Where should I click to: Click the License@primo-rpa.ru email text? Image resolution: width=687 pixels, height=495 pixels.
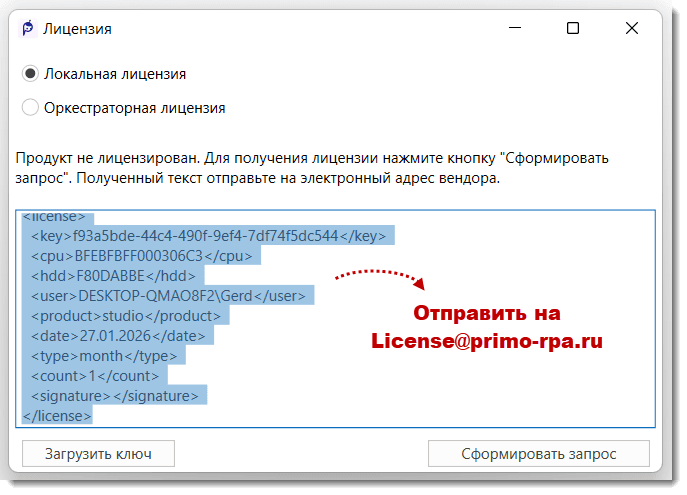point(487,340)
